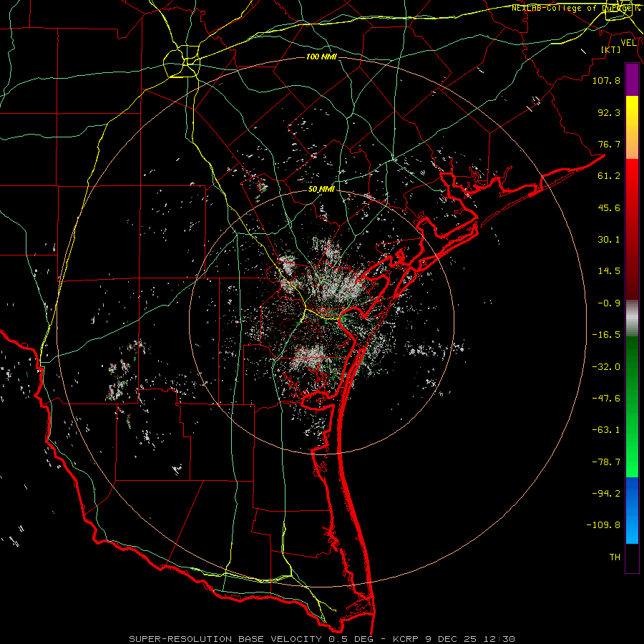Image resolution: width=644 pixels, height=644 pixels.
Task: Click the purple segment of the color bar
Action: 632,80
